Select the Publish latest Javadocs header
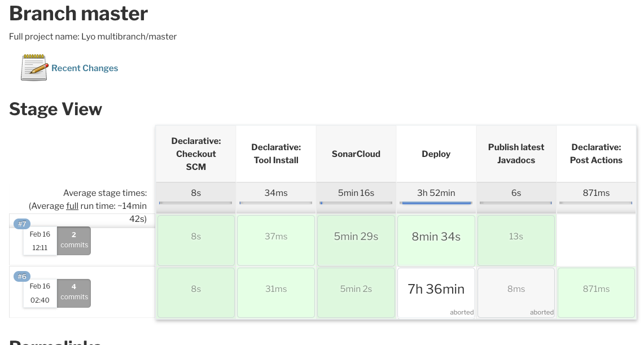 tap(515, 154)
